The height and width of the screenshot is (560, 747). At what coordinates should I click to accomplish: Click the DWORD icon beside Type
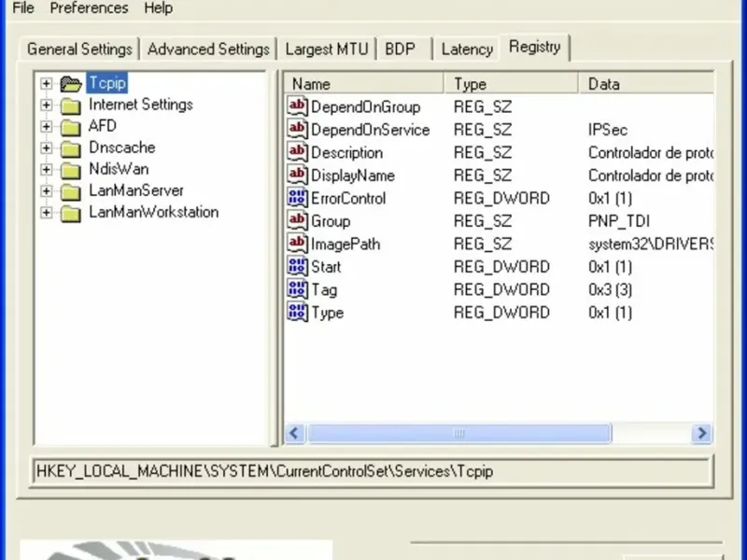[x=297, y=312]
